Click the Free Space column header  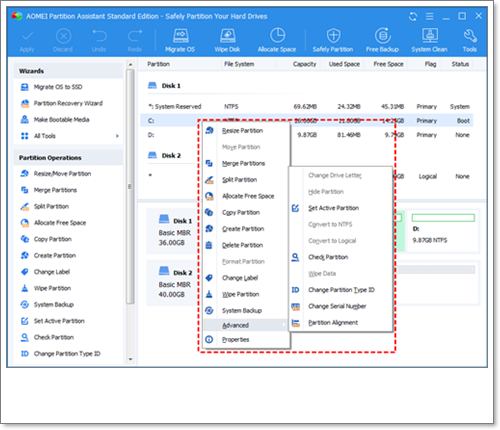[388, 64]
